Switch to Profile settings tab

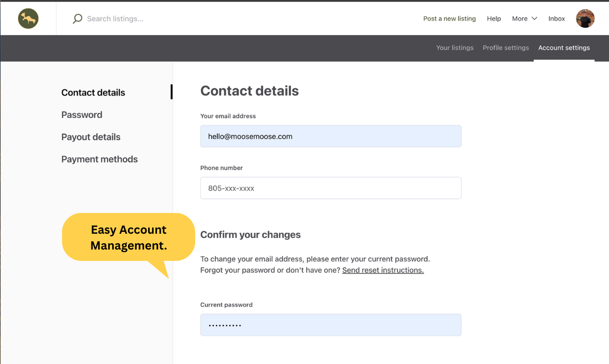tap(506, 48)
